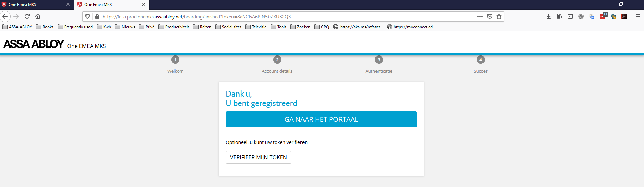The image size is (644, 187).
Task: Reload the current page
Action: [x=27, y=16]
